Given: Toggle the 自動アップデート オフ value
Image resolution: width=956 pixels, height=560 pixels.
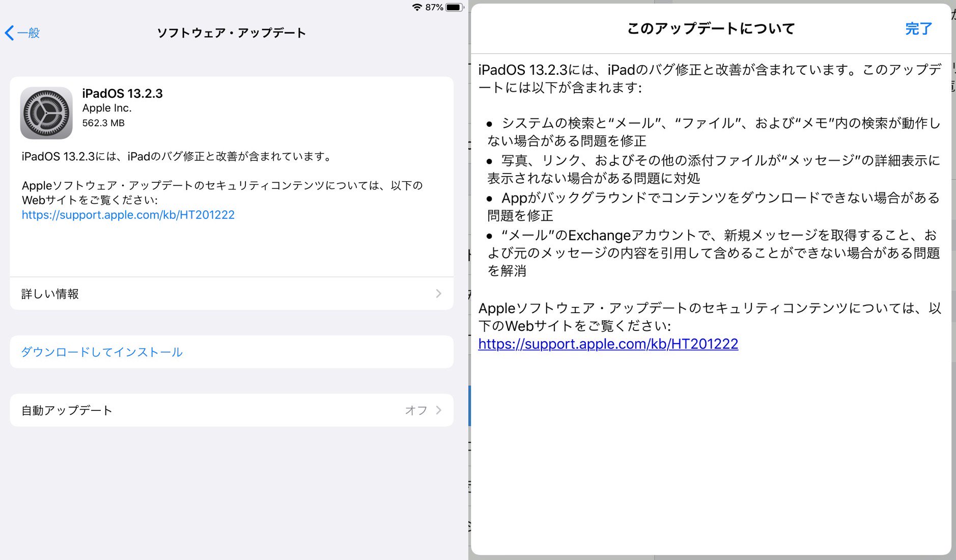Looking at the screenshot, I should point(416,410).
